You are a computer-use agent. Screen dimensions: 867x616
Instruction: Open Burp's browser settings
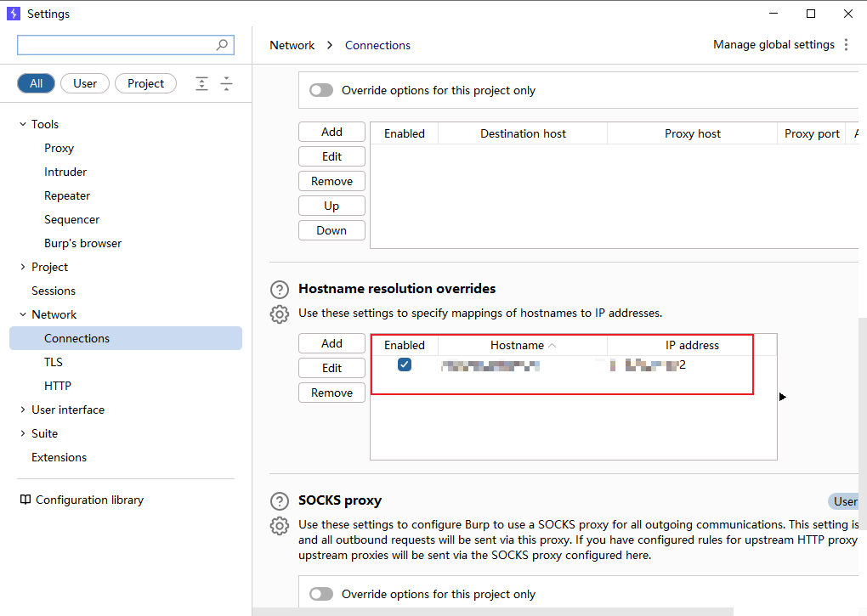pyautogui.click(x=83, y=243)
